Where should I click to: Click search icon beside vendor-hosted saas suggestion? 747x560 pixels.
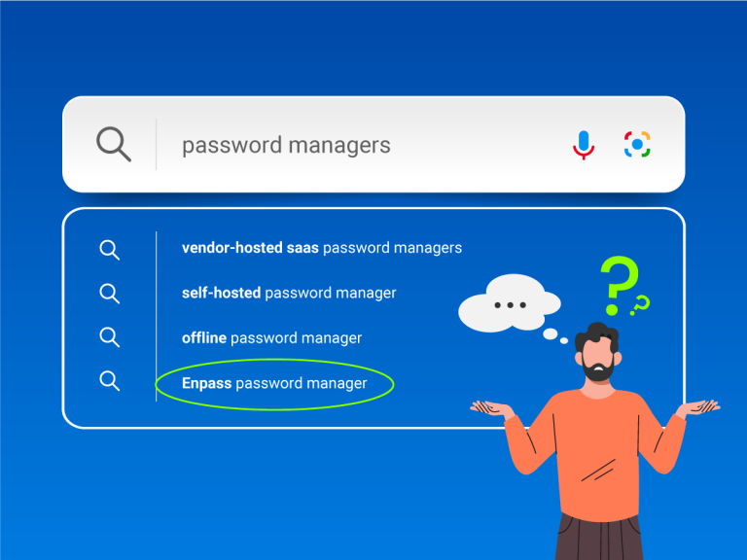[x=110, y=250]
